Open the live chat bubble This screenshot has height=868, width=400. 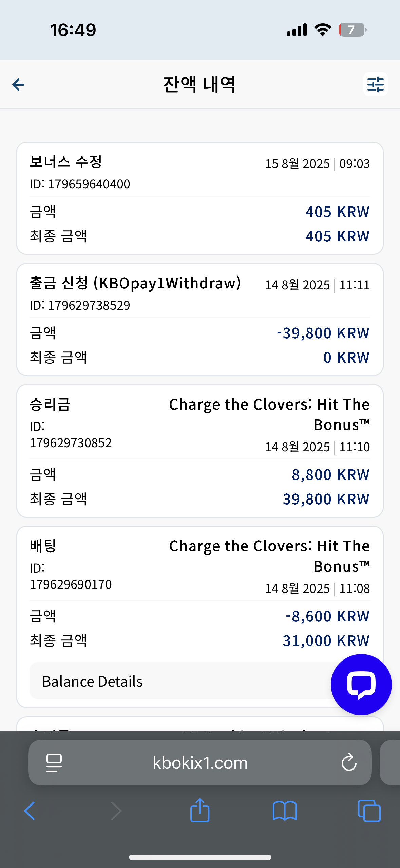(x=361, y=684)
